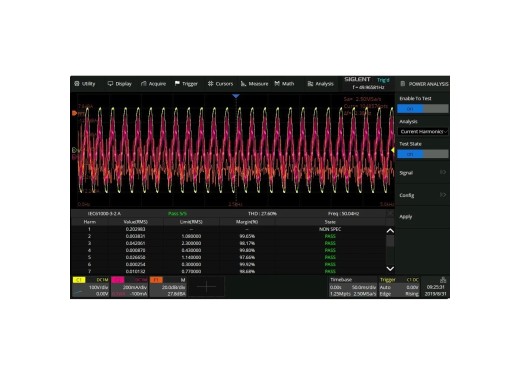Click the add channel plus box
Image resolution: width=520 pixels, height=380 pixels.
[x=206, y=287]
